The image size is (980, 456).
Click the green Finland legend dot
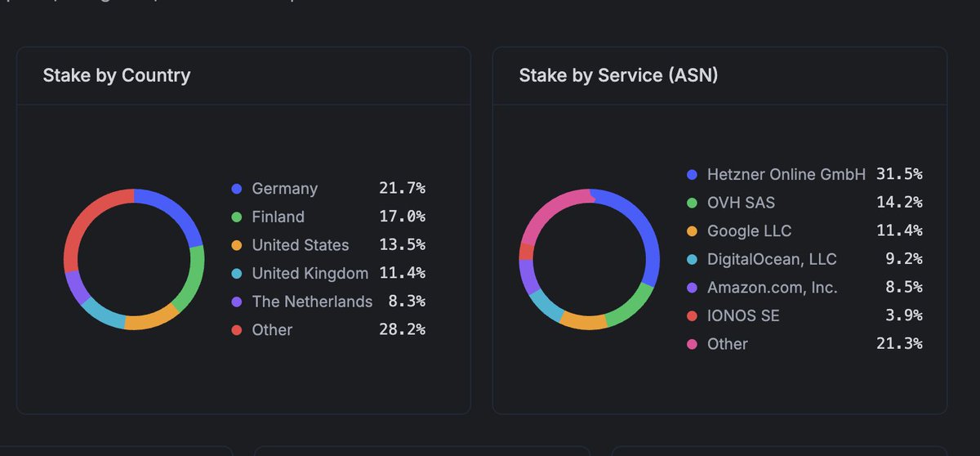(237, 217)
